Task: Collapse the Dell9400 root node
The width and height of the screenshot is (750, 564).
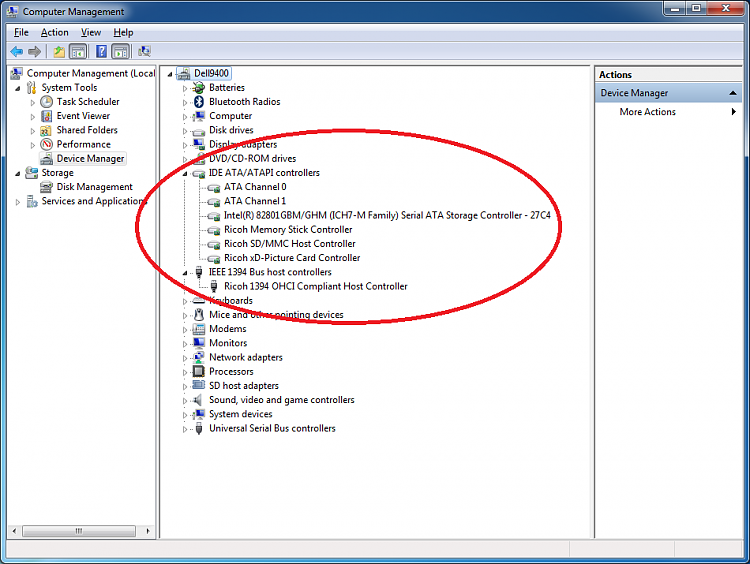Action: point(170,74)
